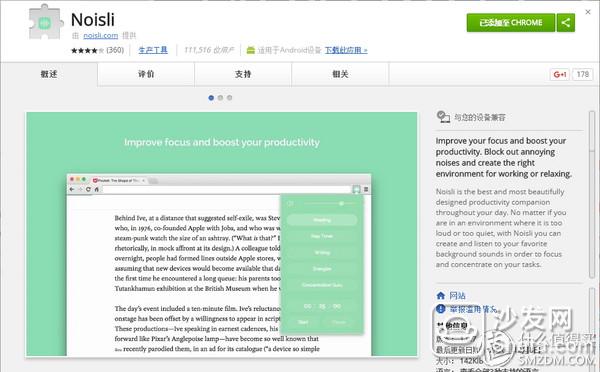Click the green 已添加至 CHROME button
This screenshot has height=372, width=600.
(510, 23)
